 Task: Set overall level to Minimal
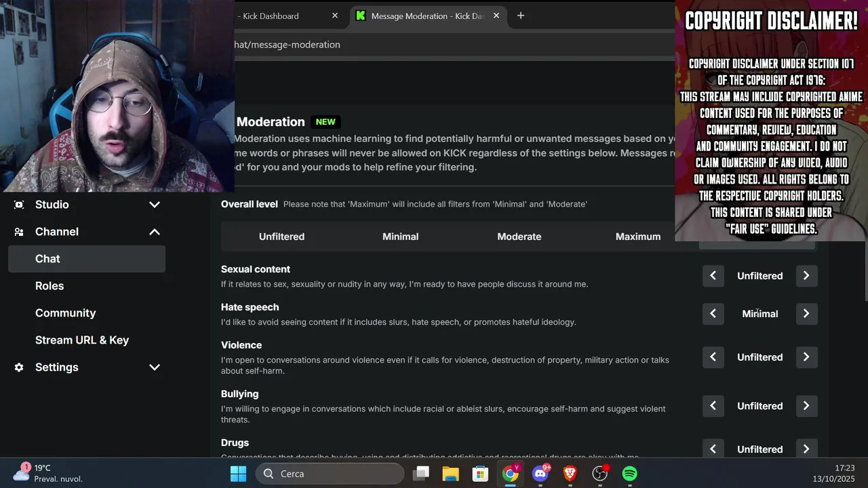click(x=400, y=237)
